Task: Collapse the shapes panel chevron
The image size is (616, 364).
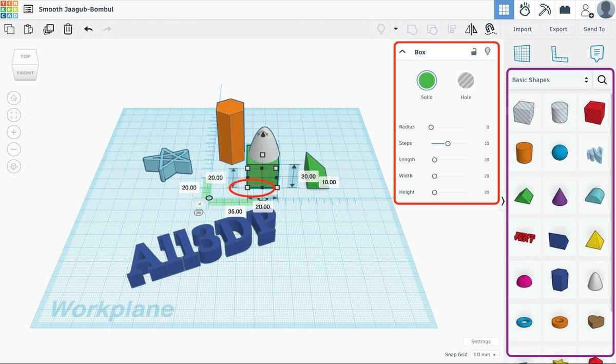Action: 503,201
